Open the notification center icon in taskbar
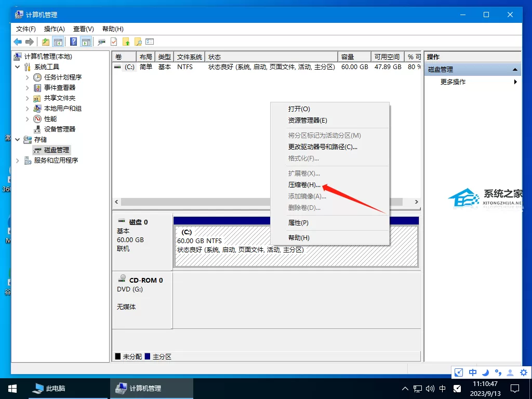The height and width of the screenshot is (399, 532). pos(515,389)
